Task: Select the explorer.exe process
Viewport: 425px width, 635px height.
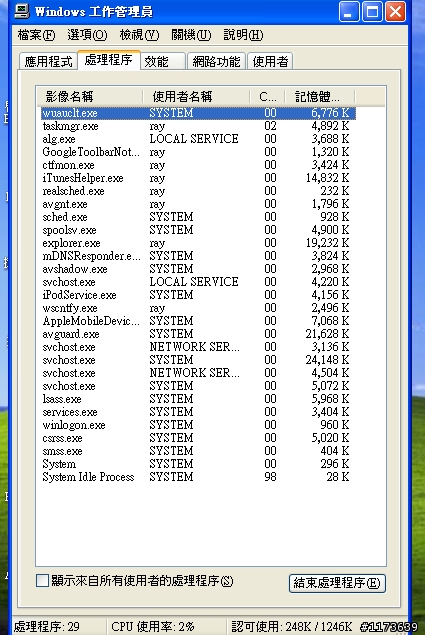Action: tap(198, 243)
